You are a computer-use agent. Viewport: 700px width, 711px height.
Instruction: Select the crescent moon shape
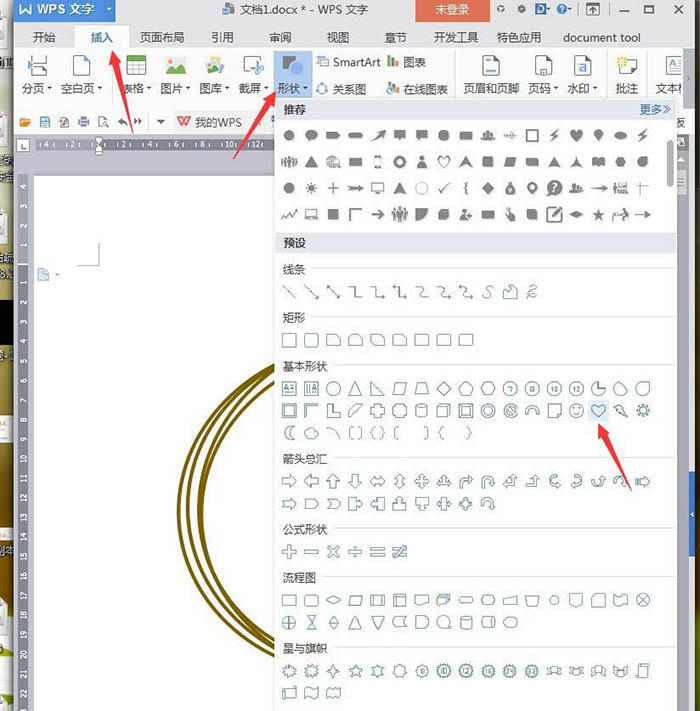289,433
